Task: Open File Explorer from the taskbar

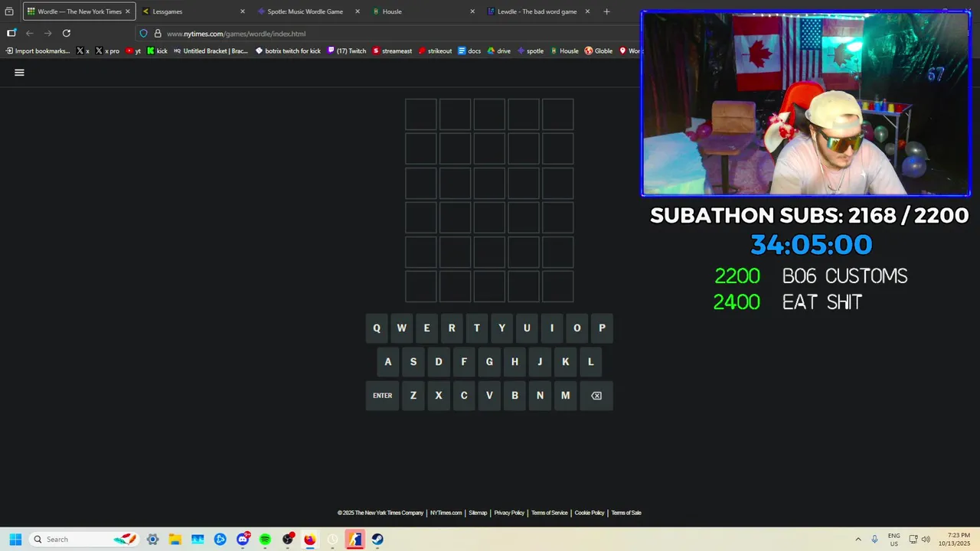Action: point(175,540)
